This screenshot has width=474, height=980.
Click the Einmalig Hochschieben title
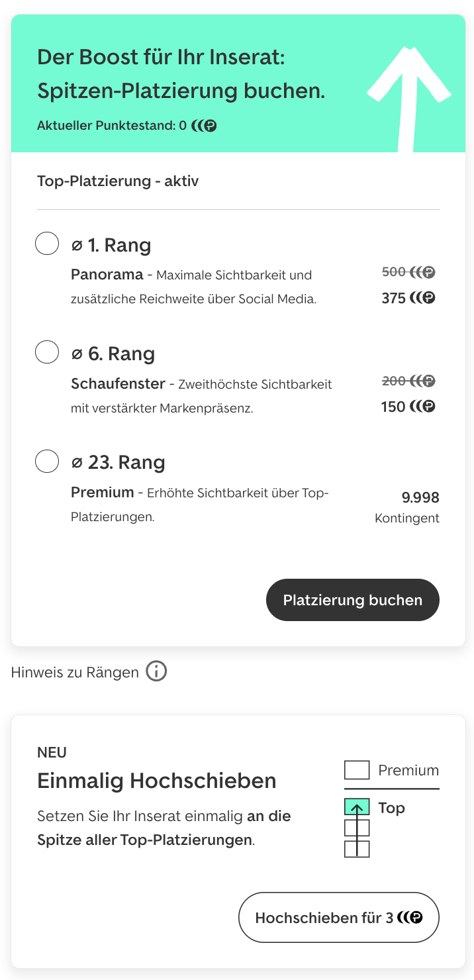pyautogui.click(x=157, y=781)
